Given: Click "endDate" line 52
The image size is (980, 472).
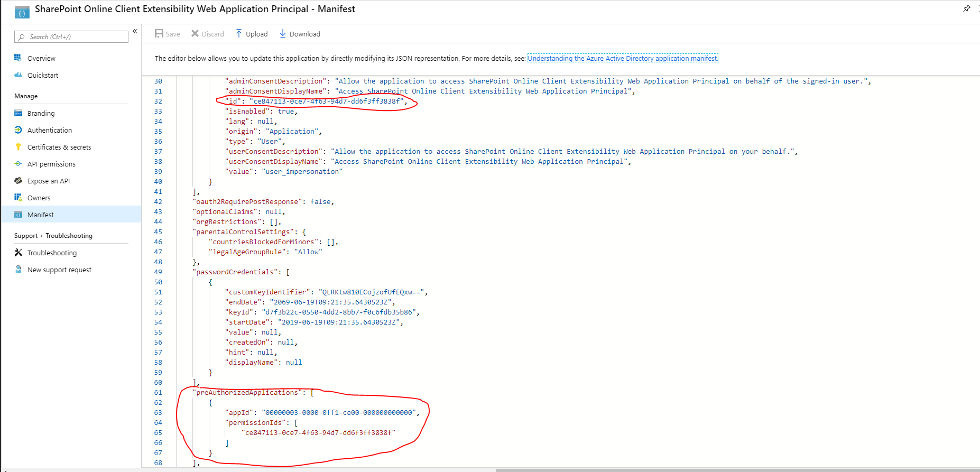Looking at the screenshot, I should click(x=310, y=302).
